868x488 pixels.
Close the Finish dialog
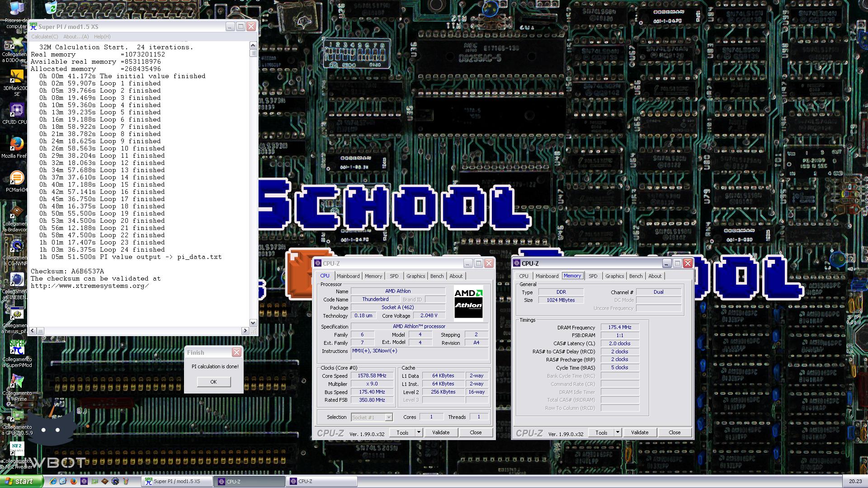pos(236,352)
